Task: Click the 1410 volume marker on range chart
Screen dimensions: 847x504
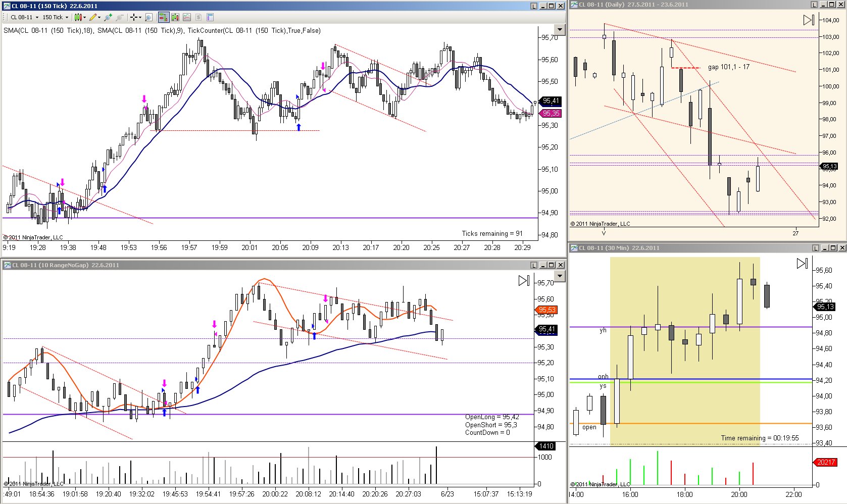Action: [546, 446]
